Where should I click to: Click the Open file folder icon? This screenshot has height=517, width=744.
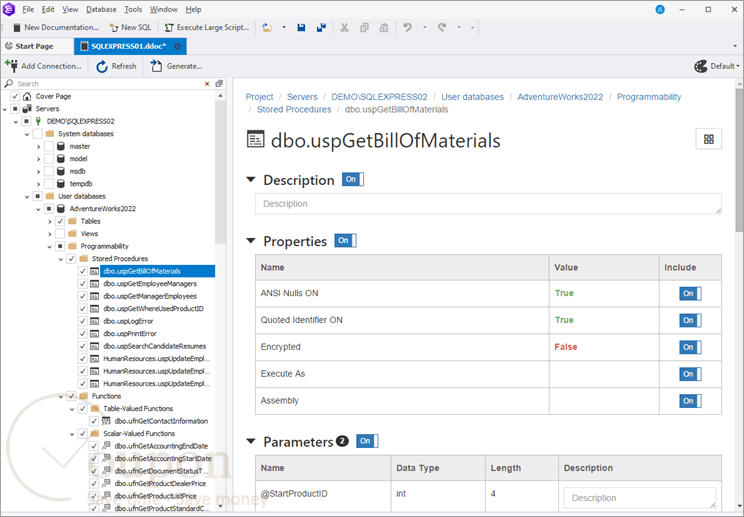pyautogui.click(x=268, y=28)
